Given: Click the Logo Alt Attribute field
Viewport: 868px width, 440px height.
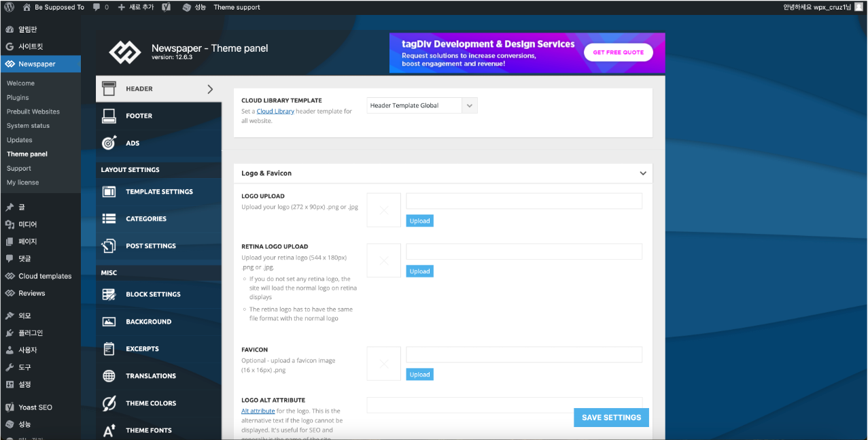Looking at the screenshot, I should point(504,405).
